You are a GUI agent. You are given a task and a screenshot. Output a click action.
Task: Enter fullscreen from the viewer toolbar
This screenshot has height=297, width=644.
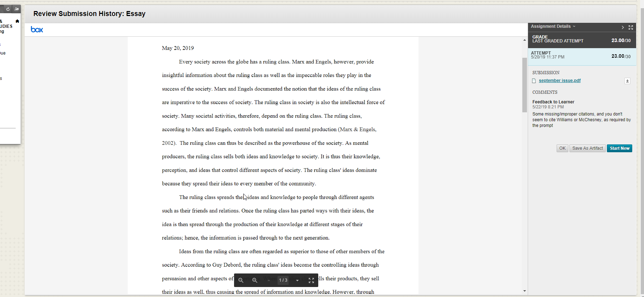pos(311,280)
